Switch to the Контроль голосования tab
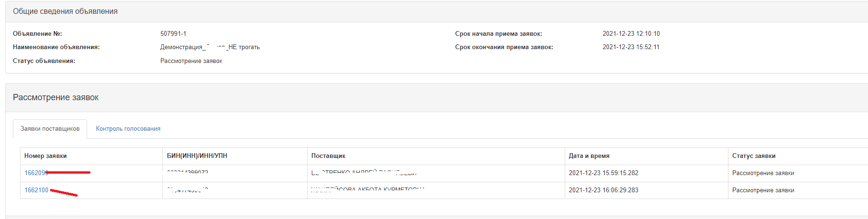868x219 pixels. (x=128, y=129)
